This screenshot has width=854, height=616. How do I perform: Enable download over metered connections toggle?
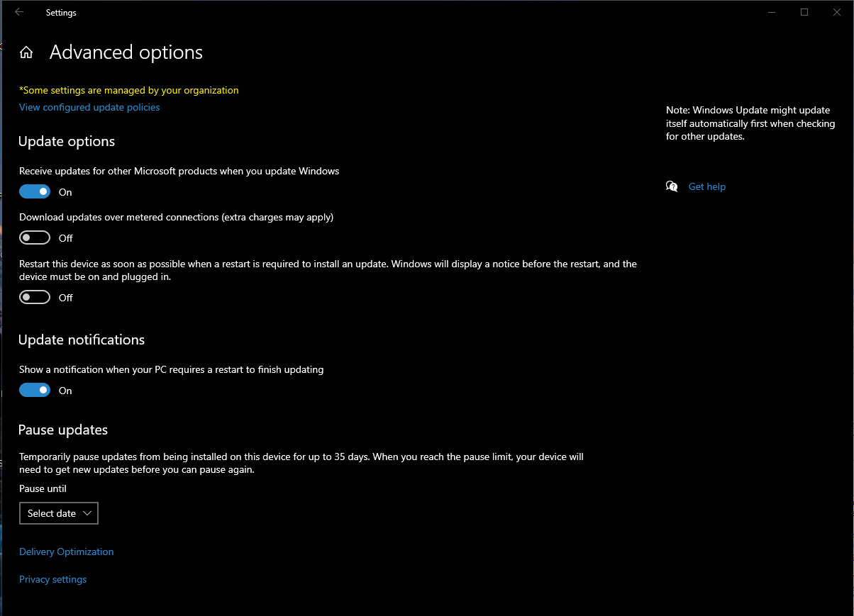coord(35,237)
